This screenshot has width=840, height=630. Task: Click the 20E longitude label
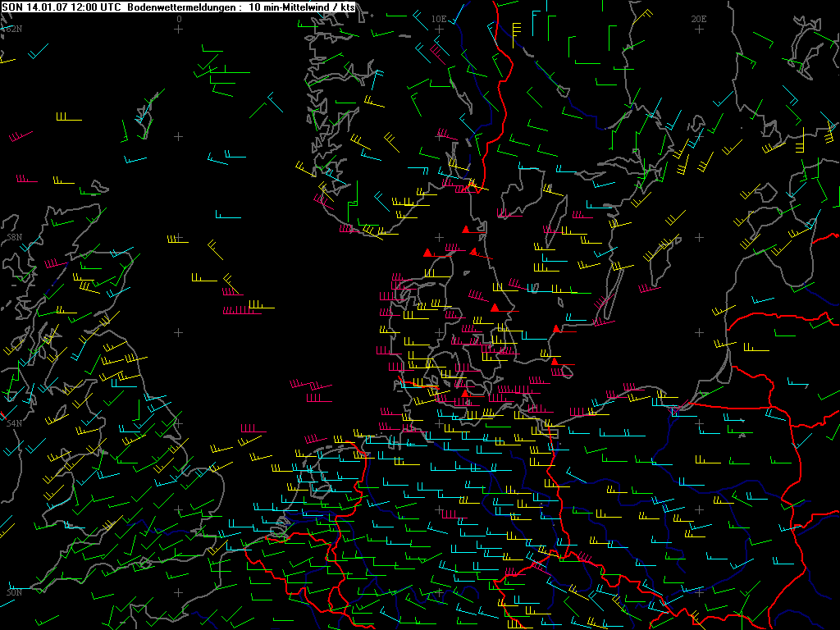click(699, 18)
